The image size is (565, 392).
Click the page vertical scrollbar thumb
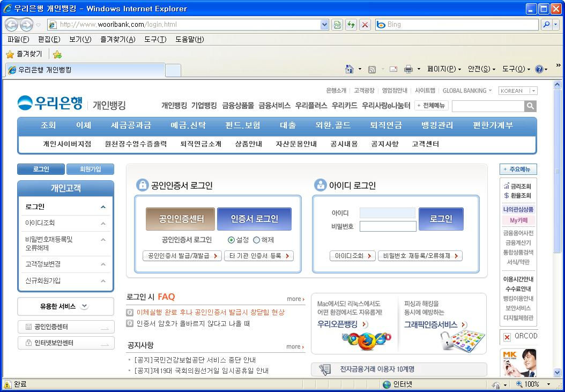point(557,171)
